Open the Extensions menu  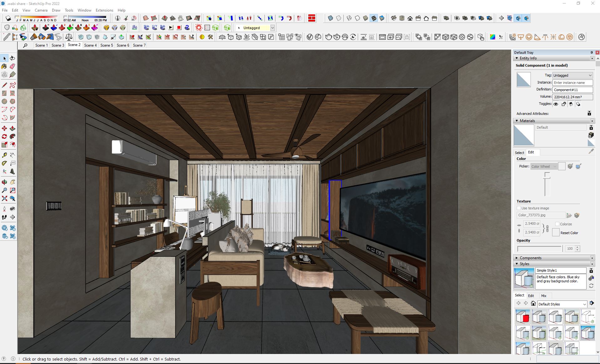(104, 10)
